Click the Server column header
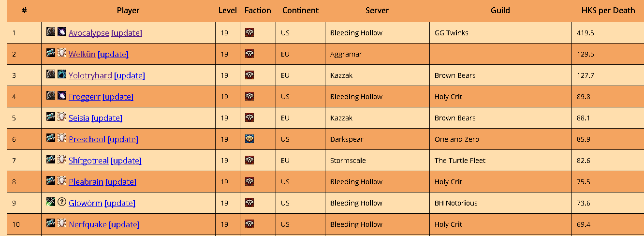644x236 pixels. (377, 10)
